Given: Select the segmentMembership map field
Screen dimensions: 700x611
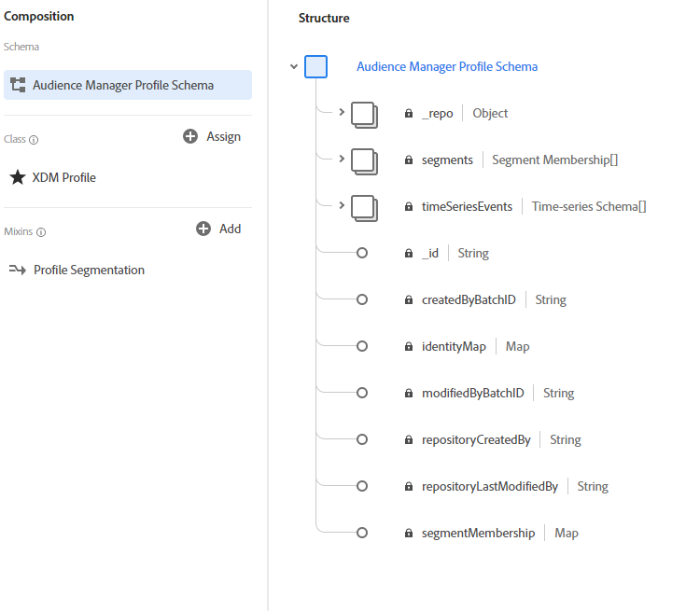Looking at the screenshot, I should click(478, 533).
